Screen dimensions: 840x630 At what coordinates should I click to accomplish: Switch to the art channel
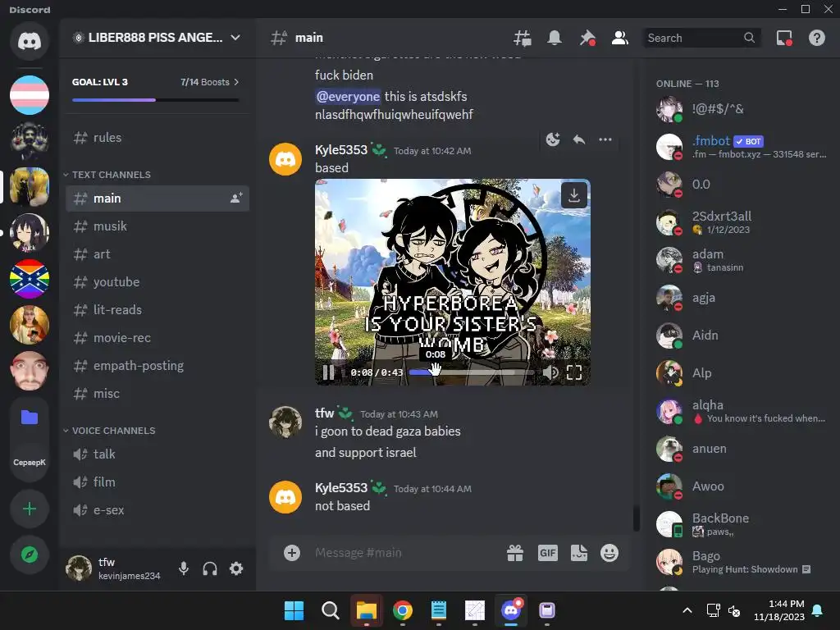[157, 254]
